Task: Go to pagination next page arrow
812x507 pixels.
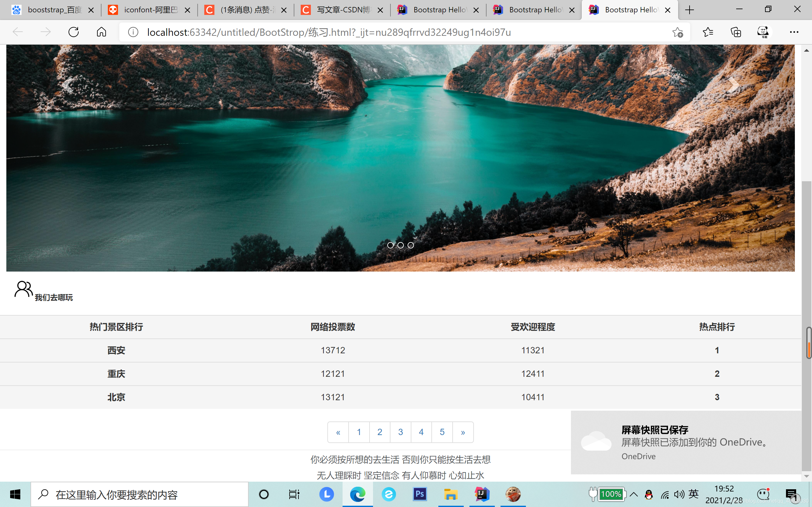Action: tap(463, 432)
